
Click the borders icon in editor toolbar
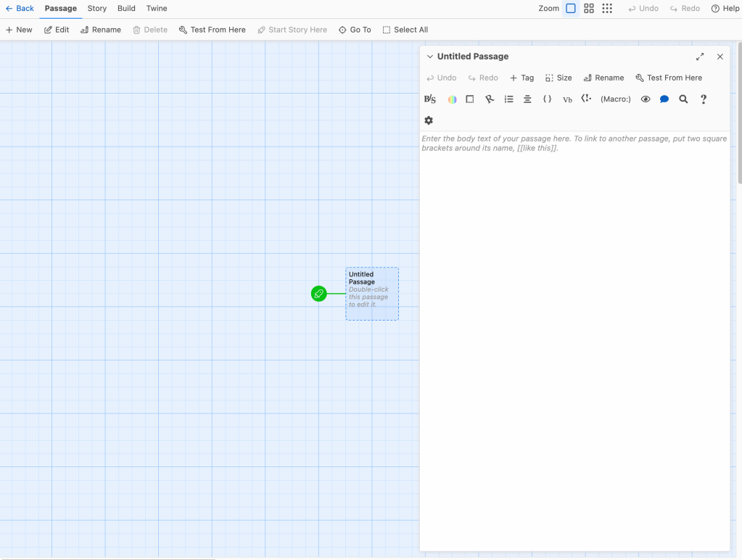(470, 99)
